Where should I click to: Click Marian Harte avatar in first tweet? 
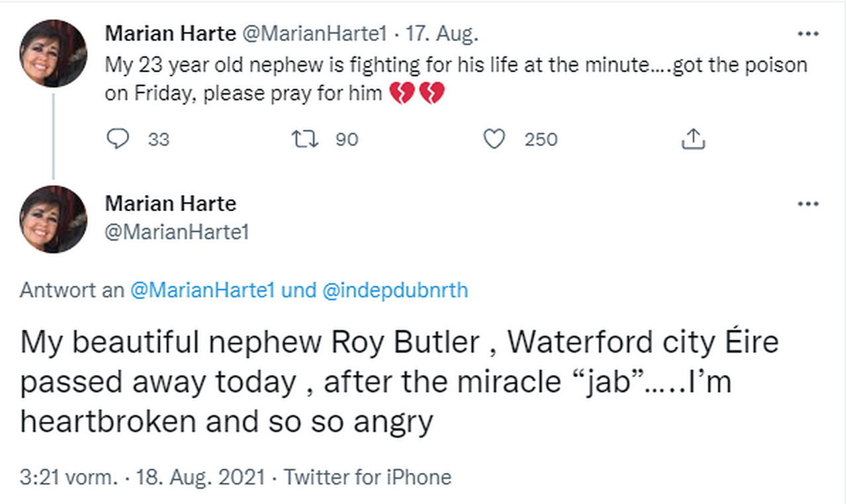(x=54, y=54)
